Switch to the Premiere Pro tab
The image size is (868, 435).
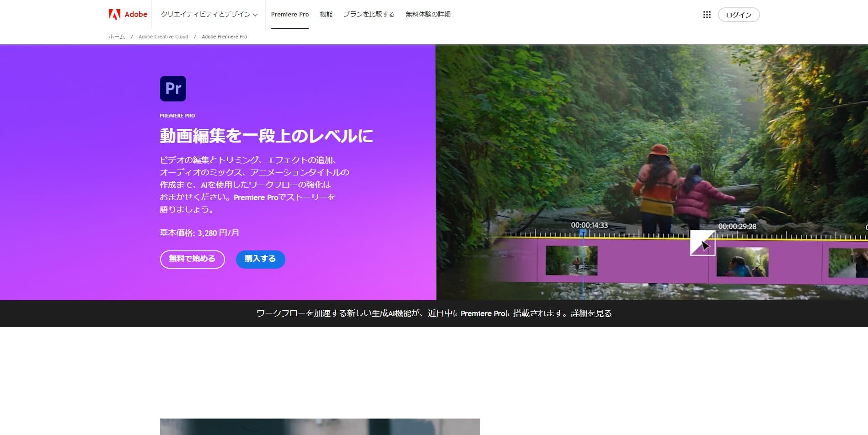tap(289, 14)
